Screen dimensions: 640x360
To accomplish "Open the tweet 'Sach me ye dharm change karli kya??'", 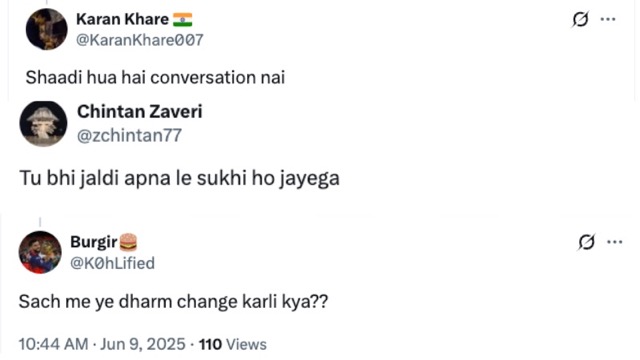I will click(x=173, y=302).
